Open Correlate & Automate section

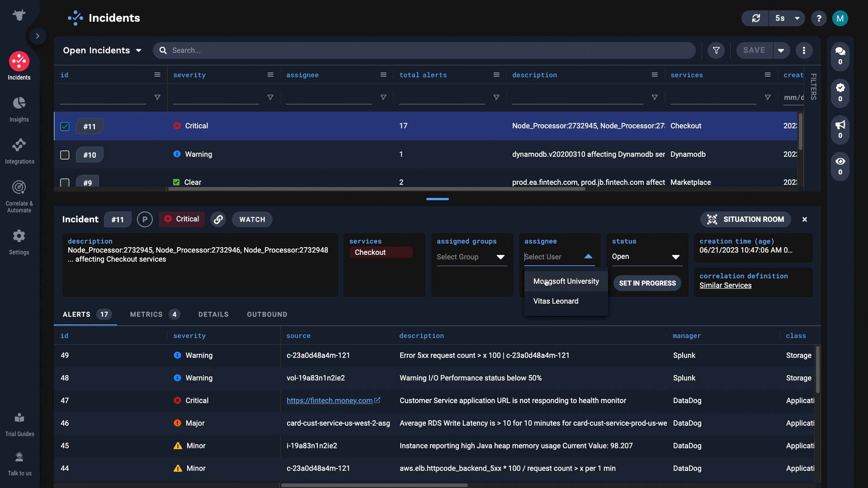click(19, 196)
